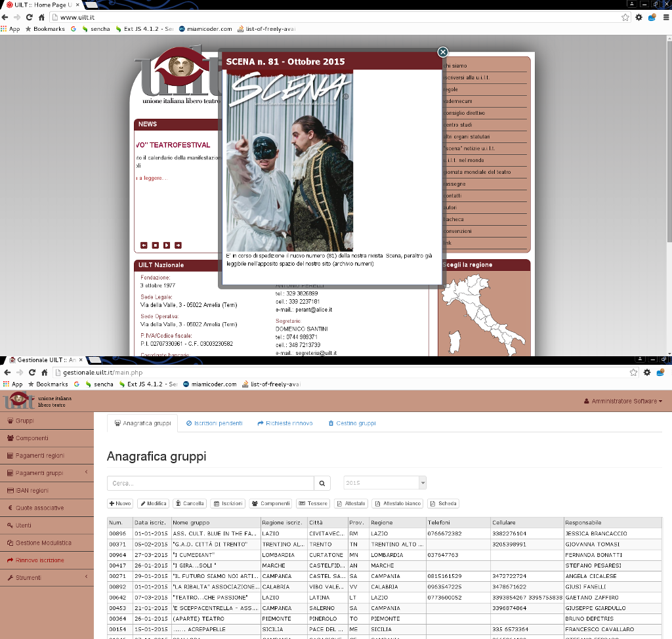Open the Amministratore Software user menu
This screenshot has width=672, height=639.
[623, 401]
